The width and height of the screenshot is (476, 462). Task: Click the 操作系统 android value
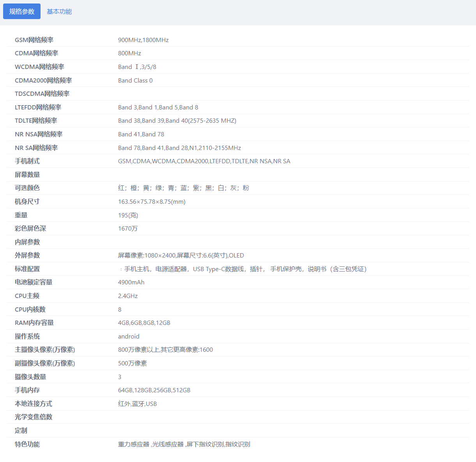(129, 336)
